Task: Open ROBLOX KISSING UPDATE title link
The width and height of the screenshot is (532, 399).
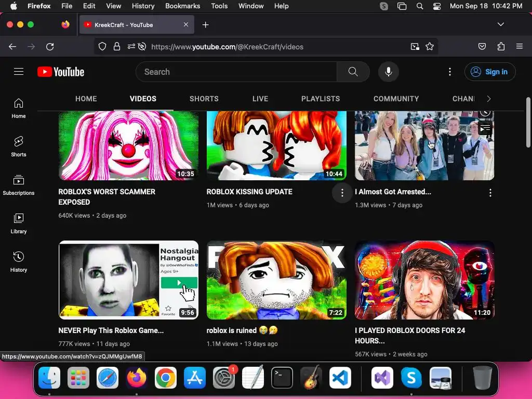Action: pyautogui.click(x=249, y=192)
